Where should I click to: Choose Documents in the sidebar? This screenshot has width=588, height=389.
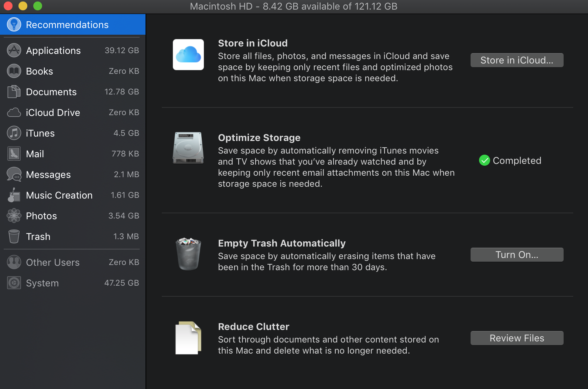point(73,92)
